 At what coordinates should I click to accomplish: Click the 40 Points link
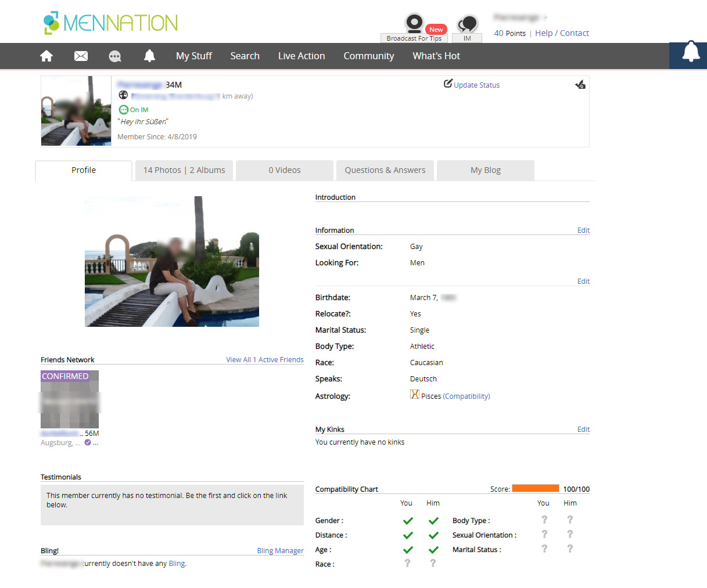(509, 33)
